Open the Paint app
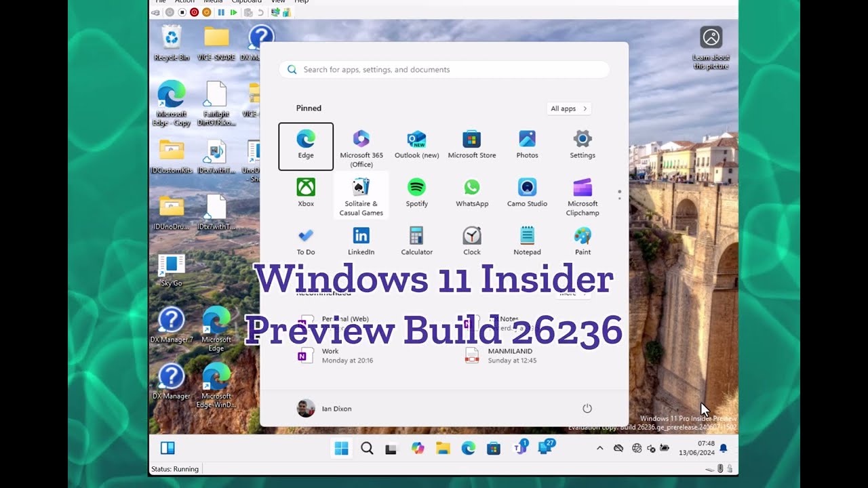 pyautogui.click(x=583, y=241)
